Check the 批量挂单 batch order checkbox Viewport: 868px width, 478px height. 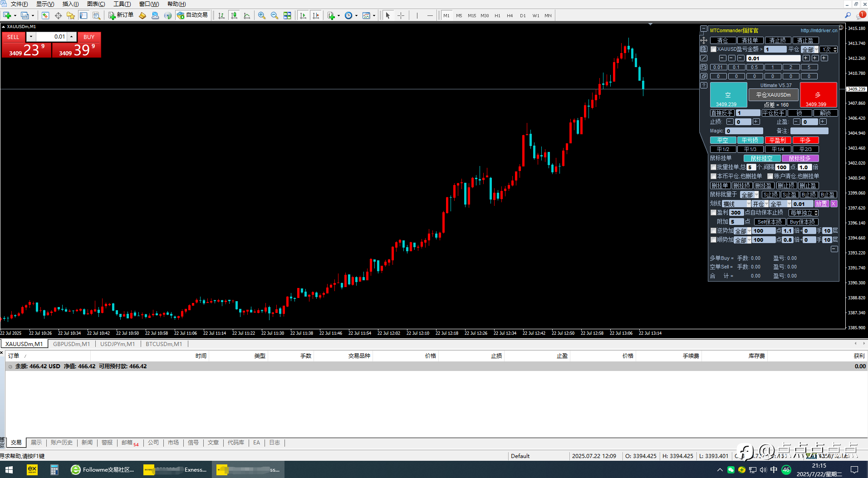713,167
